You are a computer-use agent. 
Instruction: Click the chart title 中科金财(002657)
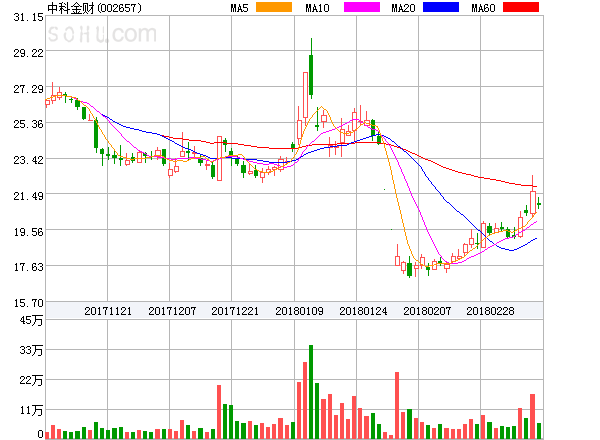[x=95, y=8]
